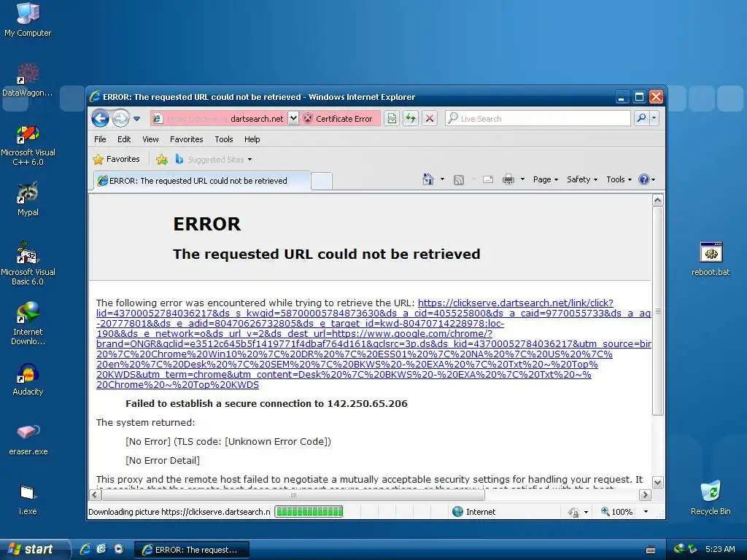The height and width of the screenshot is (560, 747).
Task: Select the reboot.bat desktop icon
Action: [x=711, y=259]
